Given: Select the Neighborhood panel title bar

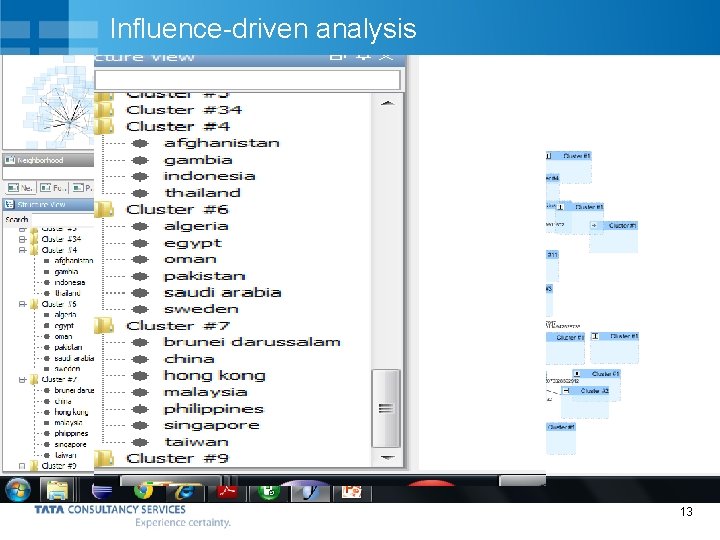Looking at the screenshot, I should click(x=48, y=160).
